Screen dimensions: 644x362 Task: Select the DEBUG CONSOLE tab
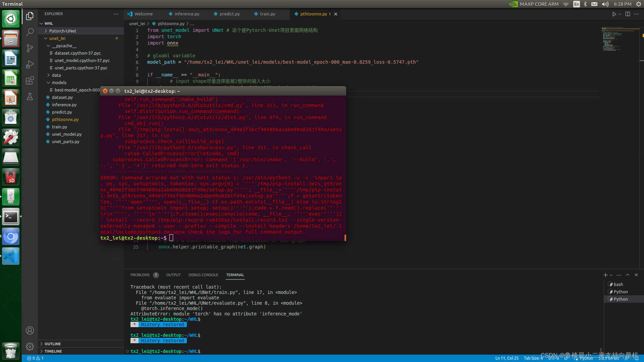(x=203, y=275)
